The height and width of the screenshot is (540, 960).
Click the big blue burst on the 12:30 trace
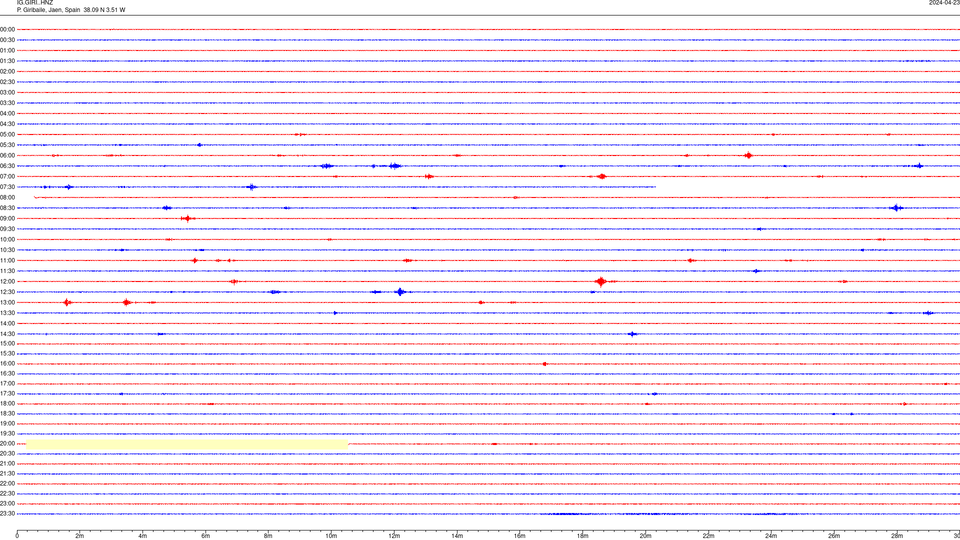pyautogui.click(x=400, y=292)
